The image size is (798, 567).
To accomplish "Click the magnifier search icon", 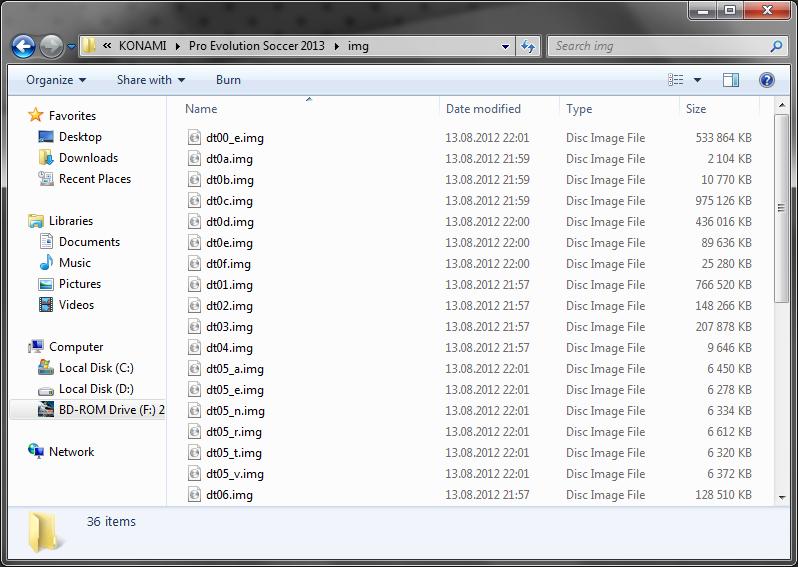I will coord(777,46).
